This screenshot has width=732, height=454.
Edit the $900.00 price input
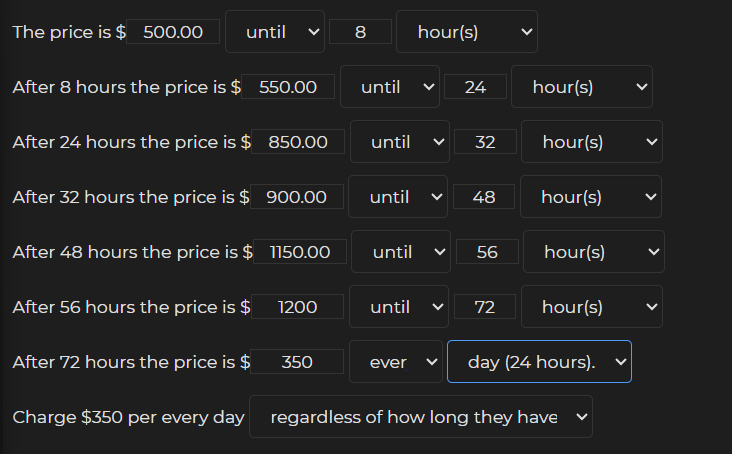pos(296,197)
